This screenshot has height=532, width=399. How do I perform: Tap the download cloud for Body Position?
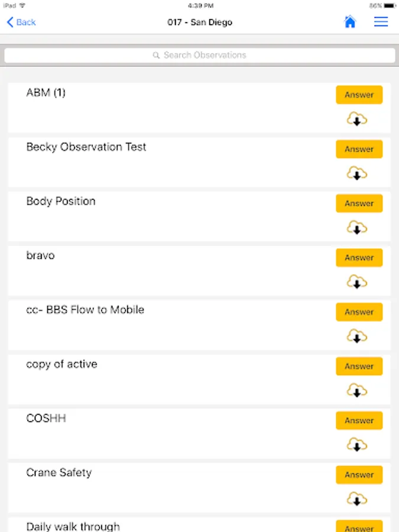pos(356,228)
